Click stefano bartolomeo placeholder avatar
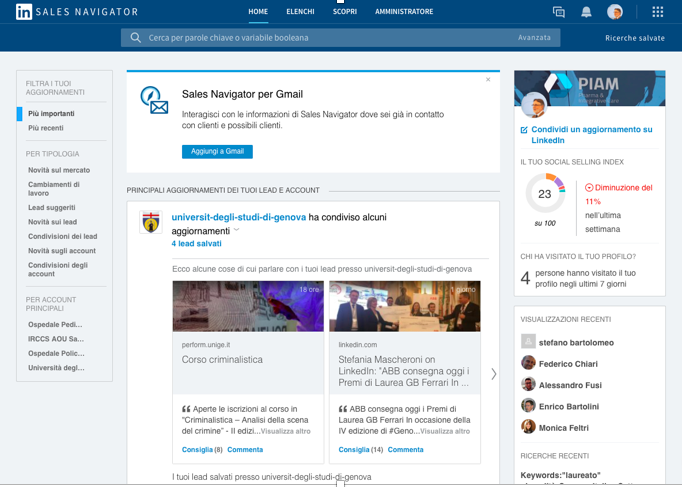This screenshot has width=682, height=487. tap(528, 341)
